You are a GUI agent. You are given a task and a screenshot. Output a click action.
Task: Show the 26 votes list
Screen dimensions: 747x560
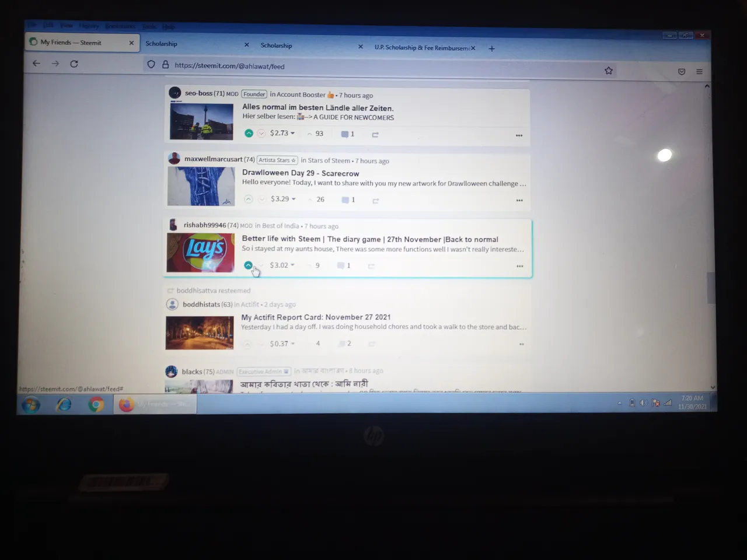317,199
